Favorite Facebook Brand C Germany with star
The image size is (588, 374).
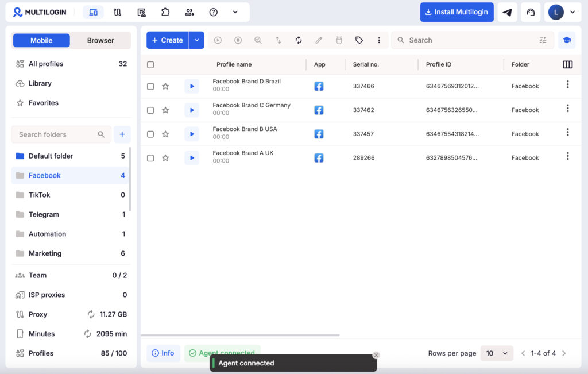tap(165, 110)
